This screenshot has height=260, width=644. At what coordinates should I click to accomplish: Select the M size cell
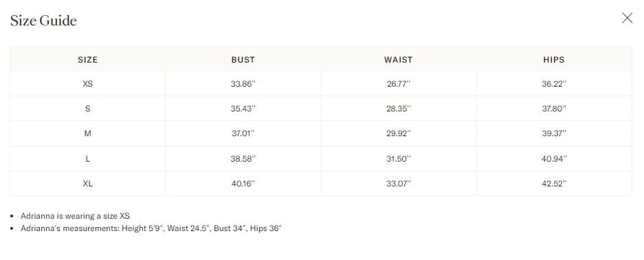coord(87,133)
